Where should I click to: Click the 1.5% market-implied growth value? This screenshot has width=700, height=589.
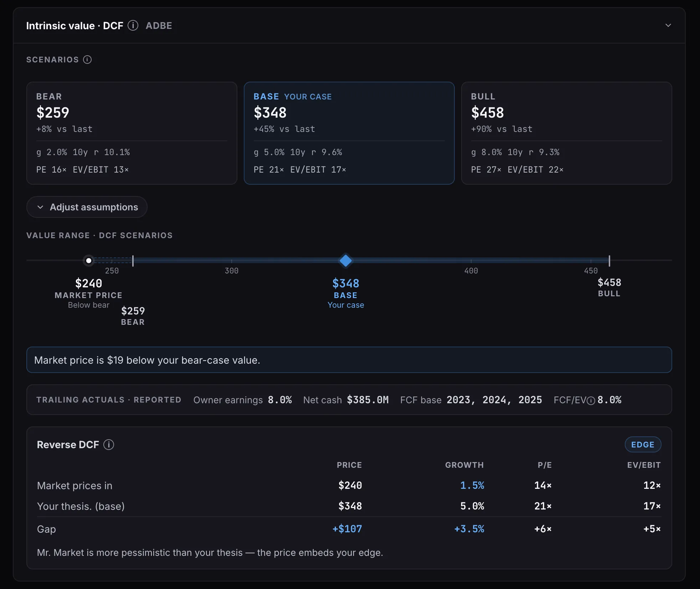click(472, 485)
